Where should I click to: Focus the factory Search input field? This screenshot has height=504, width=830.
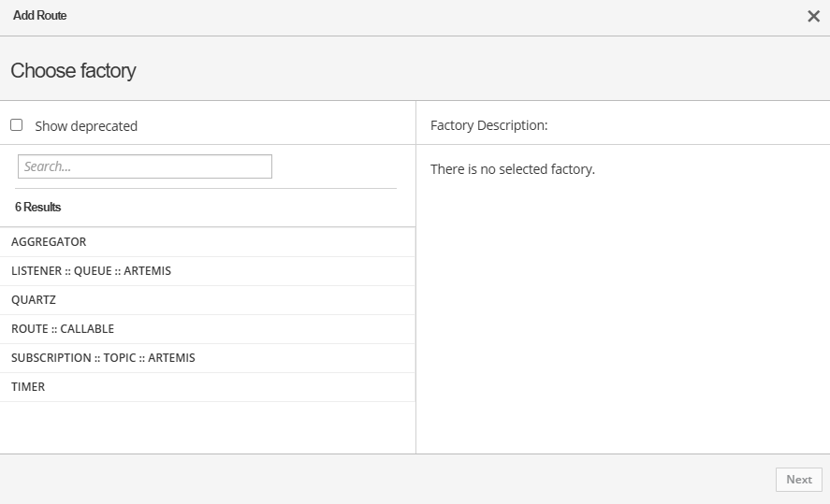[x=145, y=166]
